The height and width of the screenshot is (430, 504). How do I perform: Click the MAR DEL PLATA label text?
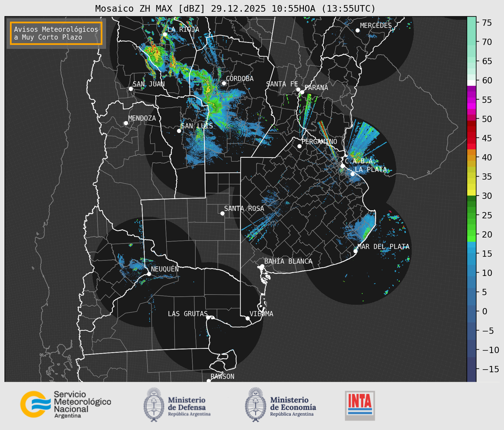(x=383, y=247)
